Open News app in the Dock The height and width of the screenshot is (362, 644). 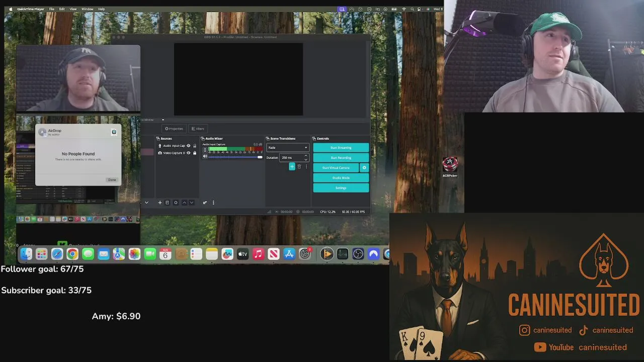274,254
